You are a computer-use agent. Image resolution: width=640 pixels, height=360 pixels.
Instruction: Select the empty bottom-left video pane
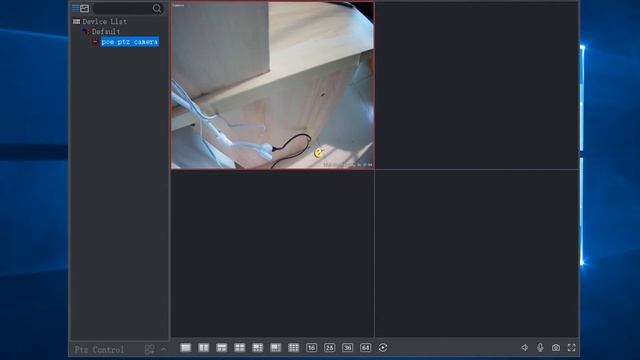coord(272,253)
